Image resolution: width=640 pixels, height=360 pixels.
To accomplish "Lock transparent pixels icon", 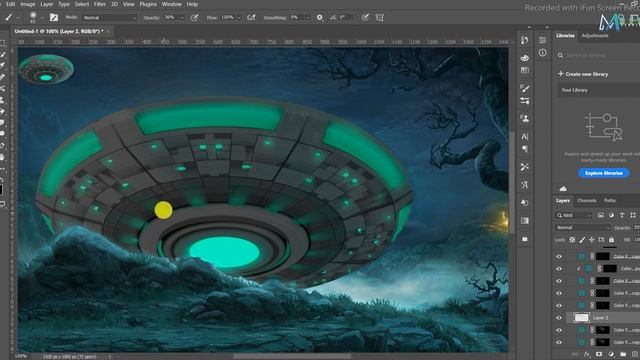I will tap(572, 240).
